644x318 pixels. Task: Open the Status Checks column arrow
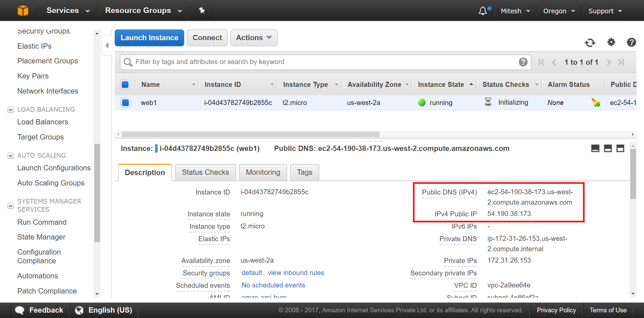[537, 85]
